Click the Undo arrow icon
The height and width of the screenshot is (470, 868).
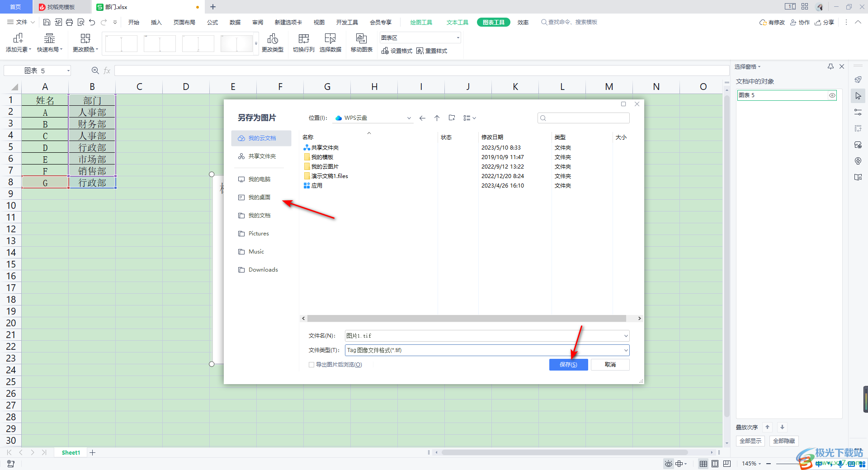click(92, 22)
